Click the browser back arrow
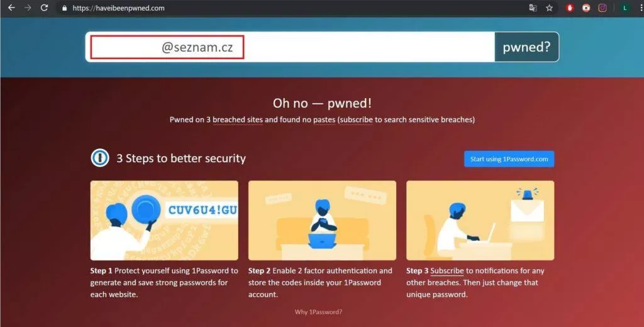Viewport: 644px width, 327px height. [x=11, y=8]
